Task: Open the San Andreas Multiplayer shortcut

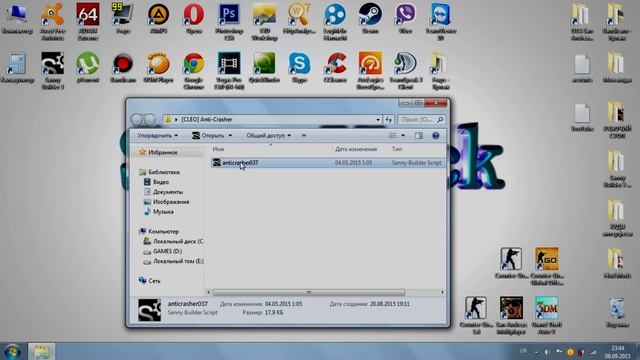Action: [511, 315]
